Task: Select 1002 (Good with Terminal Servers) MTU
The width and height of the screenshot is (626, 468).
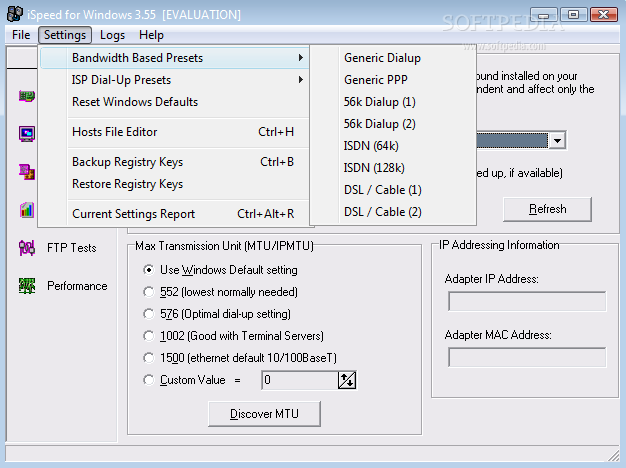Action: tap(149, 336)
